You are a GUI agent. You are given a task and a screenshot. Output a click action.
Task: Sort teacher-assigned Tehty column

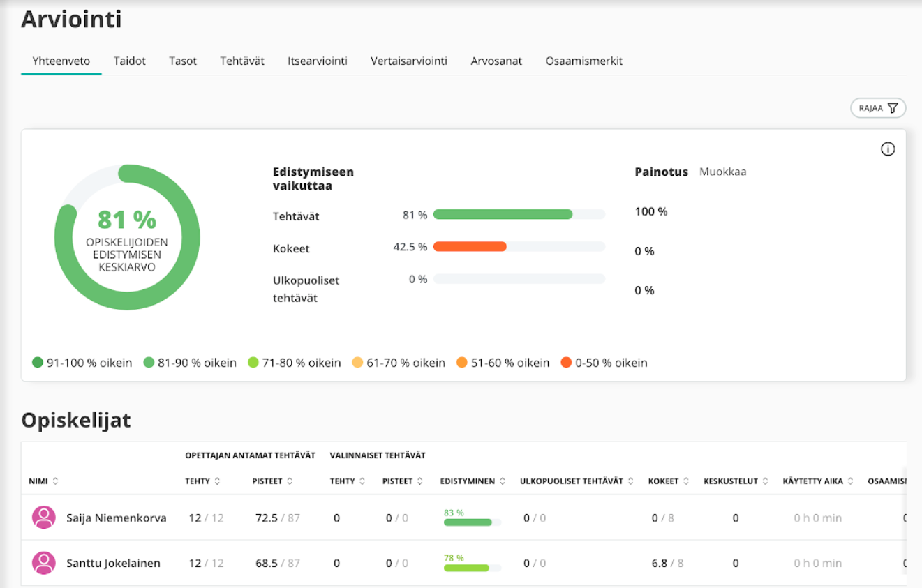(x=217, y=481)
